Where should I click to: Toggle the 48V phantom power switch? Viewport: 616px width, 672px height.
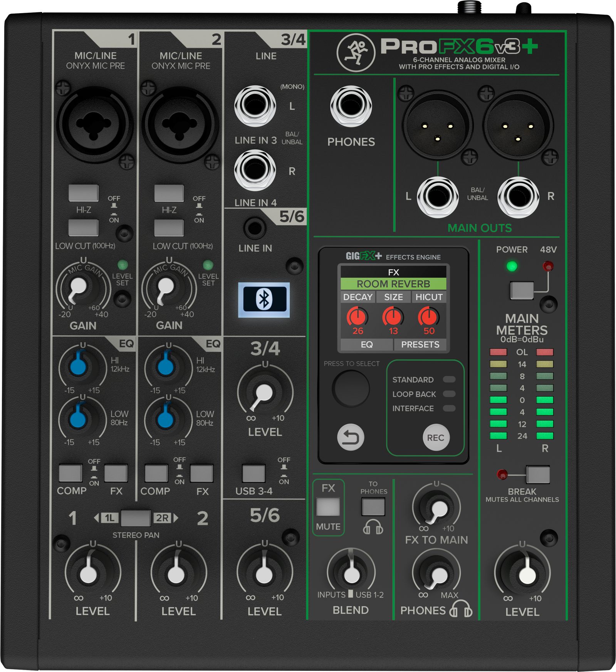522,290
